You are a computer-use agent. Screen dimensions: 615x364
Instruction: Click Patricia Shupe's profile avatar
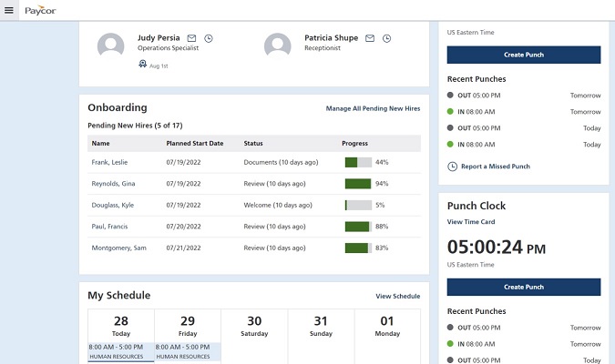click(277, 45)
